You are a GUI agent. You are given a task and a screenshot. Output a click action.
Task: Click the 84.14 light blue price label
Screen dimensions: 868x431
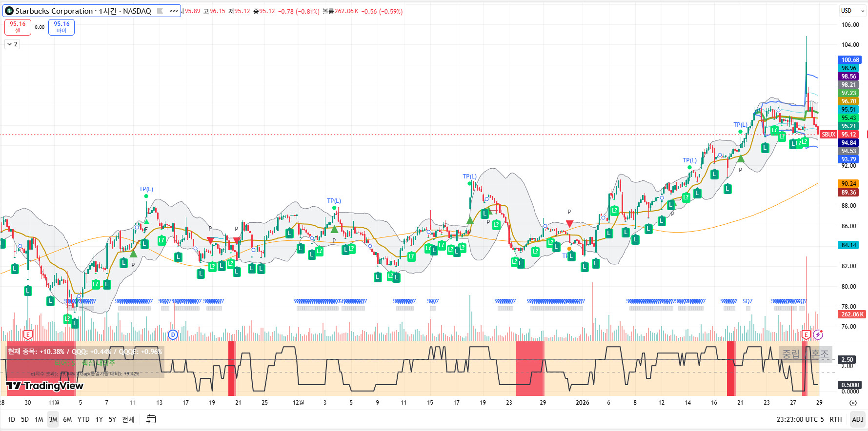click(848, 245)
